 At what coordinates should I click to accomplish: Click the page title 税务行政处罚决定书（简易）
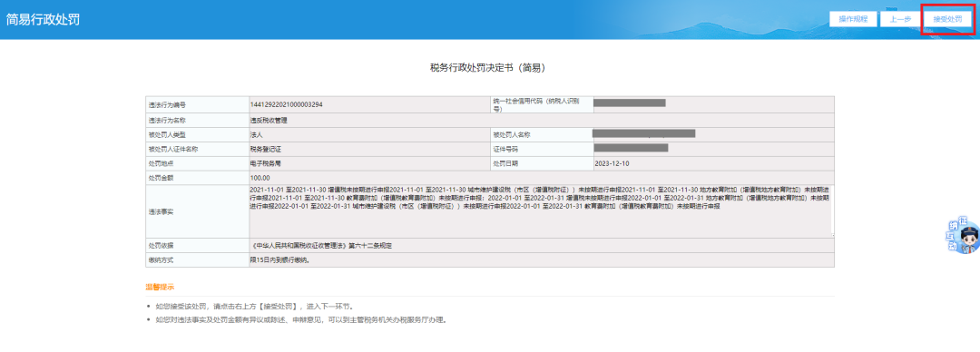pyautogui.click(x=489, y=67)
